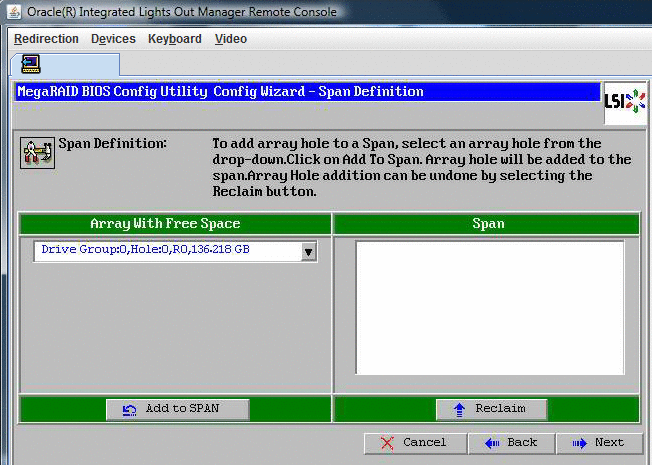Click the MegaRAID BIOS Config Utility title bar
Screen dimensions: 652x465
[308, 92]
